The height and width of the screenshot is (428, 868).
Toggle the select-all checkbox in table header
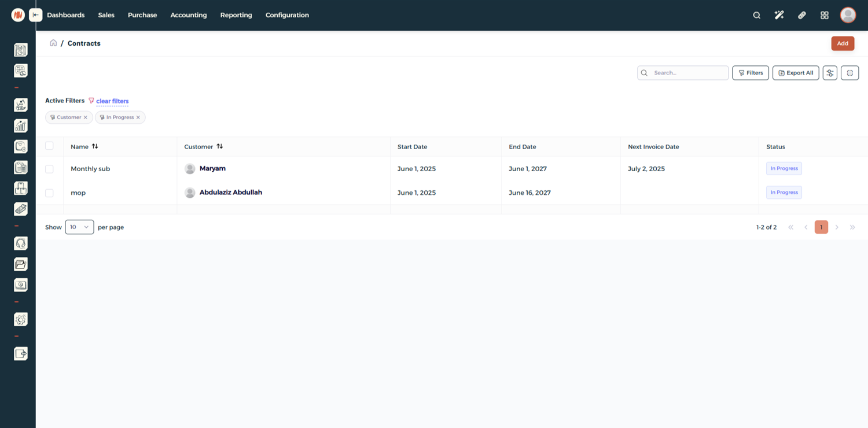(49, 146)
